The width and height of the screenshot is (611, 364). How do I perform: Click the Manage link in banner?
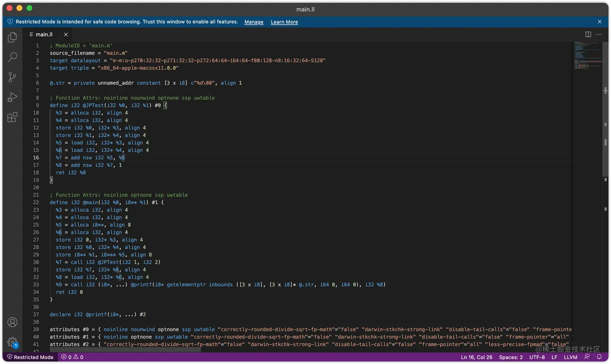click(x=254, y=22)
